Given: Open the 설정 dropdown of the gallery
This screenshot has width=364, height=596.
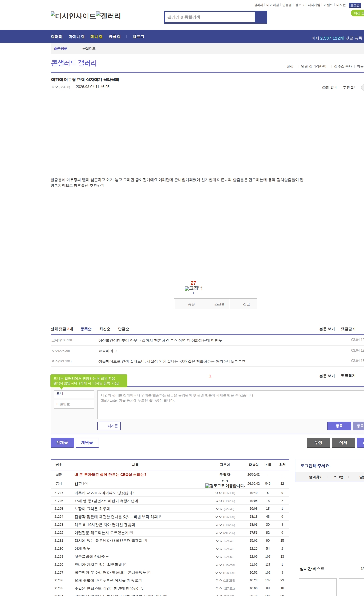Looking at the screenshot, I should click(290, 66).
